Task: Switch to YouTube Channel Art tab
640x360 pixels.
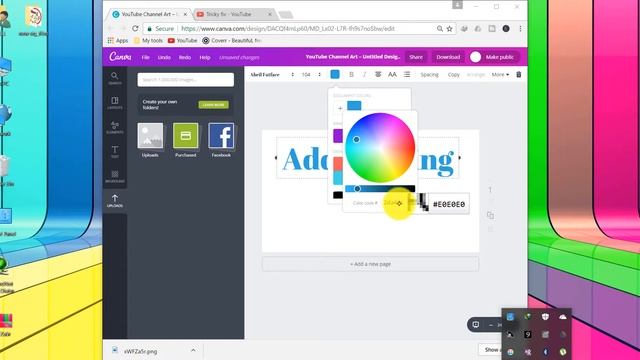Action: pyautogui.click(x=149, y=14)
